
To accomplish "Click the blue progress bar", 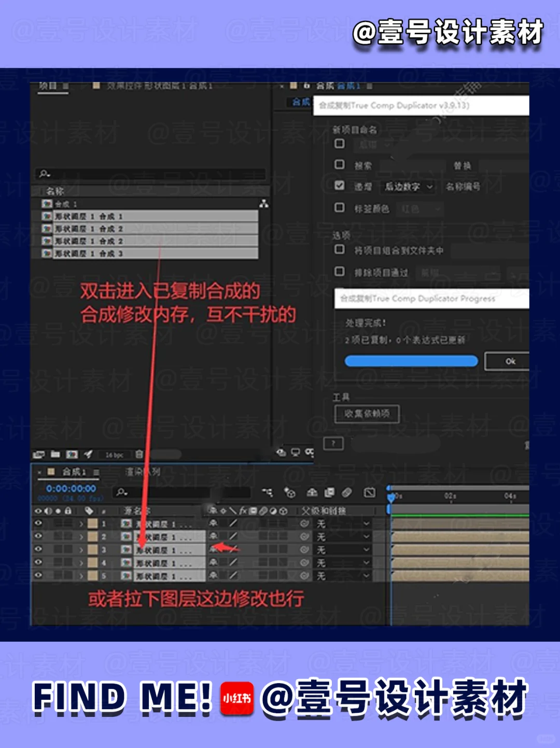I will [x=411, y=360].
